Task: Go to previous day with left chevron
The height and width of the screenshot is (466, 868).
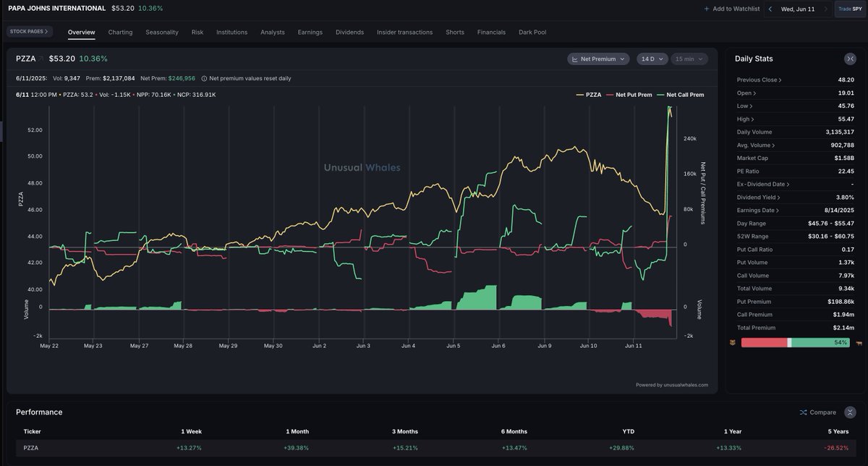Action: point(770,9)
